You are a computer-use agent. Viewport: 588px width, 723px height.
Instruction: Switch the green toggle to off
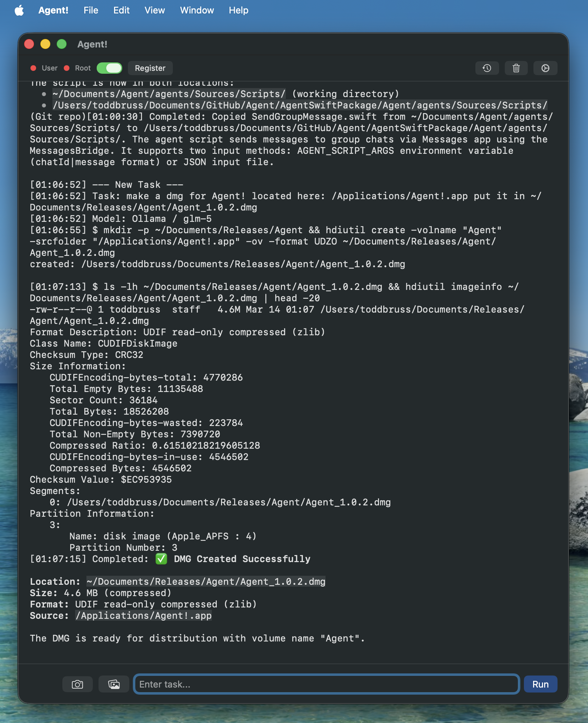(109, 68)
